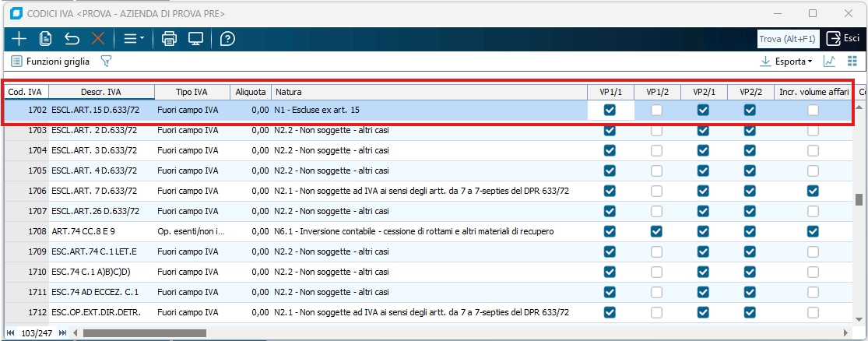Select the ESC.74 AD ECCEZ. C.1 cell
Viewport: 868px width, 341px height.
click(102, 292)
